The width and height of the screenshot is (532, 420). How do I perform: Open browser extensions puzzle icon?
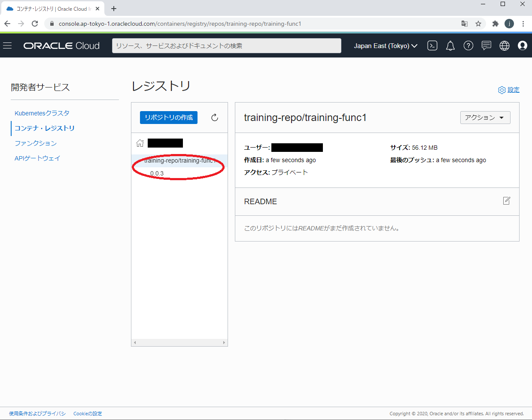[x=496, y=24]
